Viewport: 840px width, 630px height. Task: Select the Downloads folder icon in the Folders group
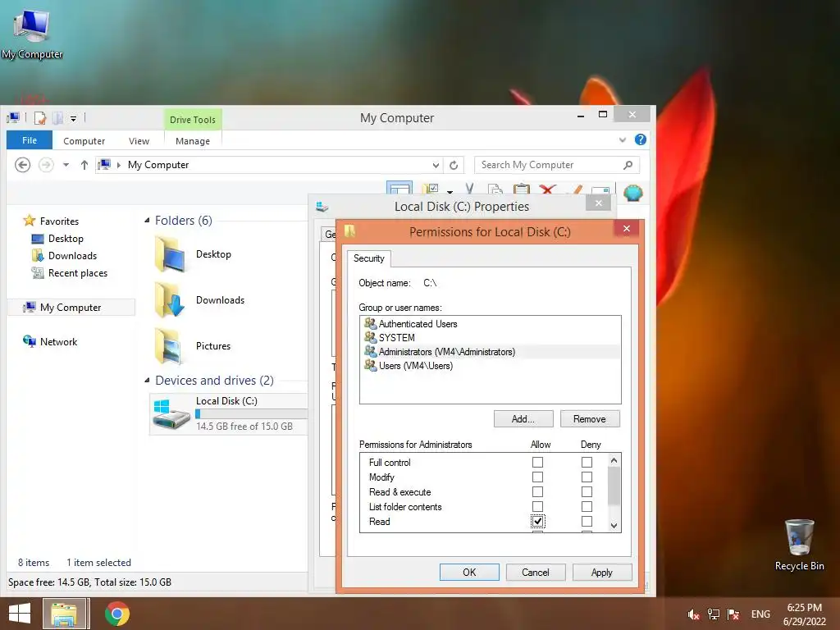click(171, 300)
